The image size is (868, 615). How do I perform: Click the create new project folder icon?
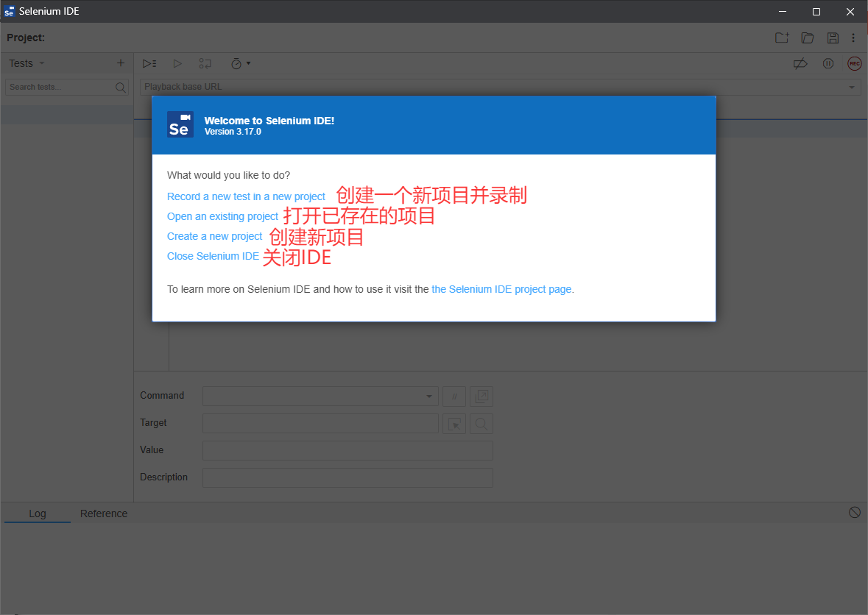tap(782, 38)
